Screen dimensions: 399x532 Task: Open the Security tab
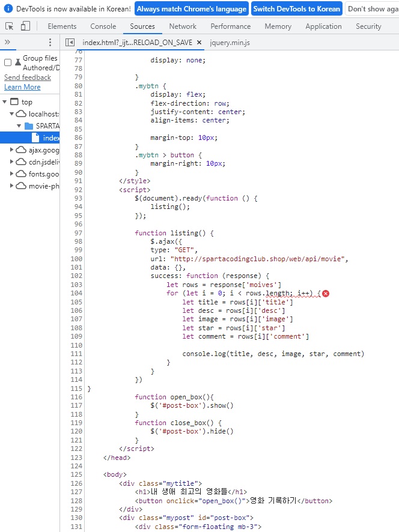pyautogui.click(x=368, y=26)
